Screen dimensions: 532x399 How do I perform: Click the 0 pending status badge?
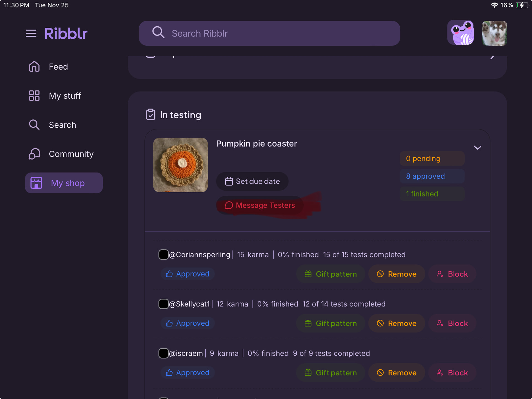click(432, 158)
